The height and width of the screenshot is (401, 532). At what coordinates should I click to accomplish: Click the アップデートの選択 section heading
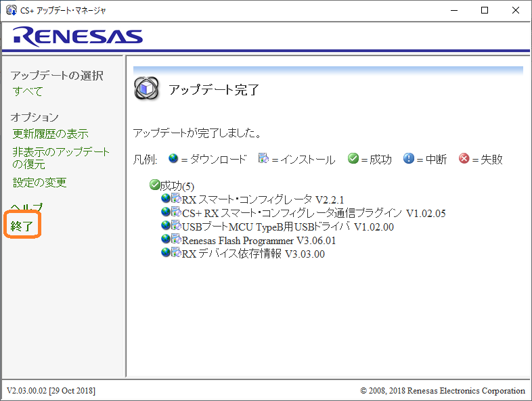[x=57, y=75]
